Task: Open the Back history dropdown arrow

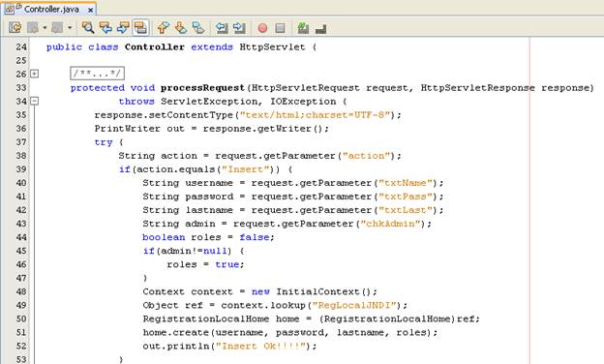Action: click(x=45, y=28)
